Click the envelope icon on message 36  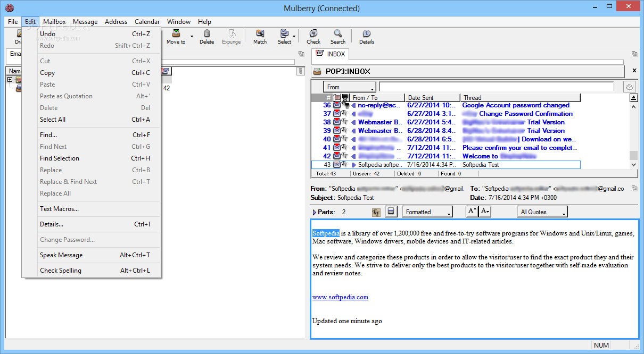pos(337,105)
